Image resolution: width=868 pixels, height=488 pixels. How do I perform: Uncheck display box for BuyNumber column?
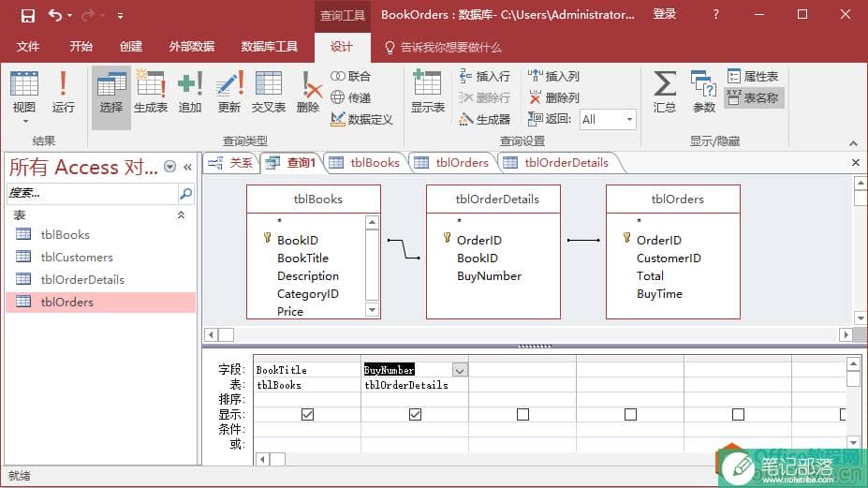pos(415,414)
